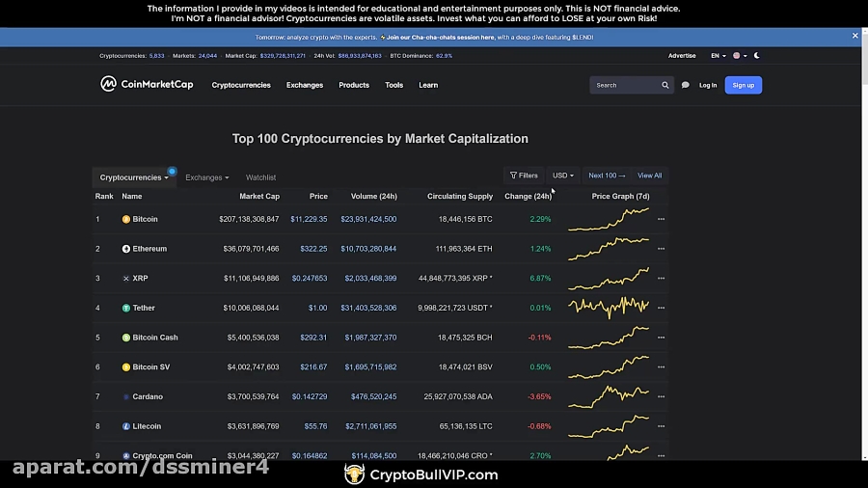The height and width of the screenshot is (488, 868).
Task: Click the search magnifier icon
Action: tap(665, 85)
